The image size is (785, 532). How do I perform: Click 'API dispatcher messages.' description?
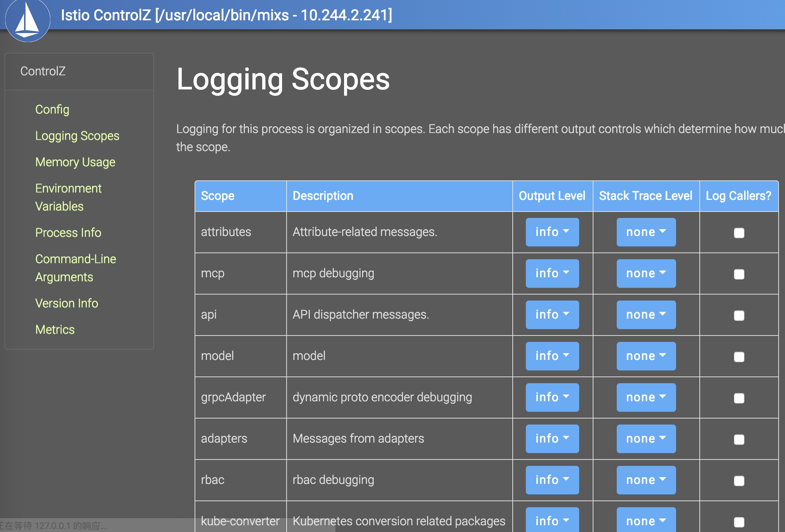tap(361, 314)
